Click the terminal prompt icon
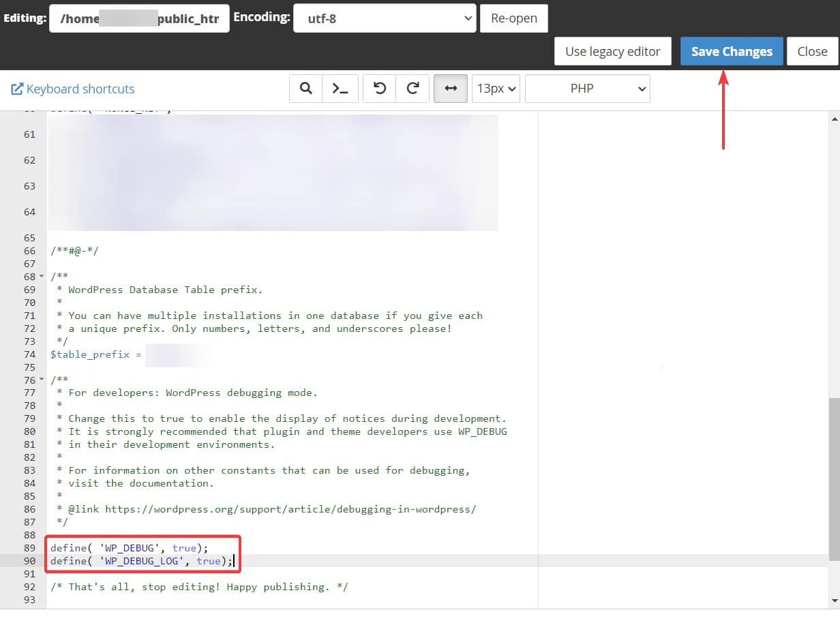The width and height of the screenshot is (840, 625). 340,88
